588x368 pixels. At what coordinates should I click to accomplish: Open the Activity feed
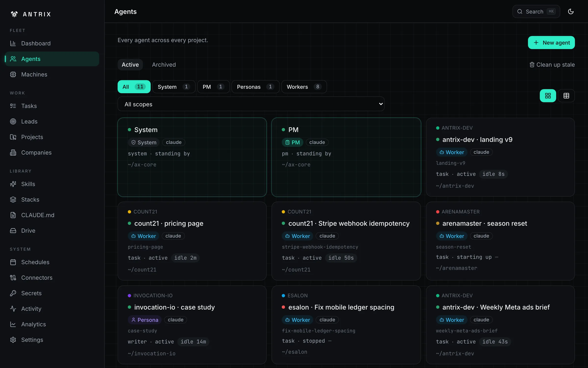tap(52, 309)
